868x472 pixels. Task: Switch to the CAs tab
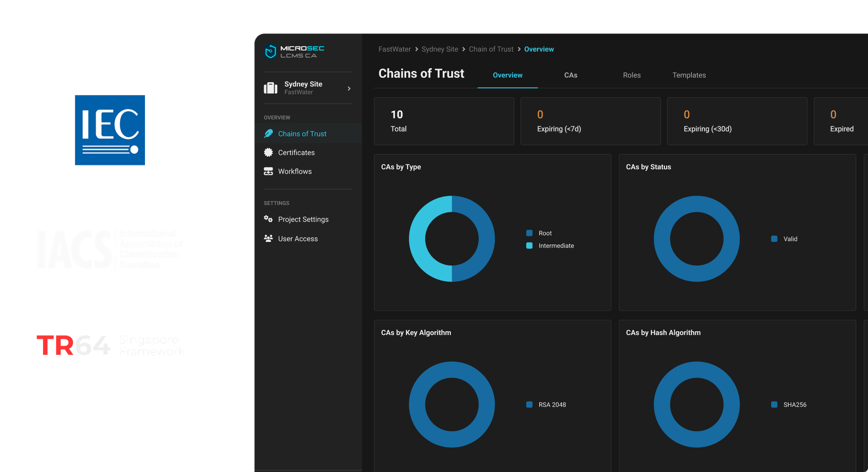coord(570,75)
